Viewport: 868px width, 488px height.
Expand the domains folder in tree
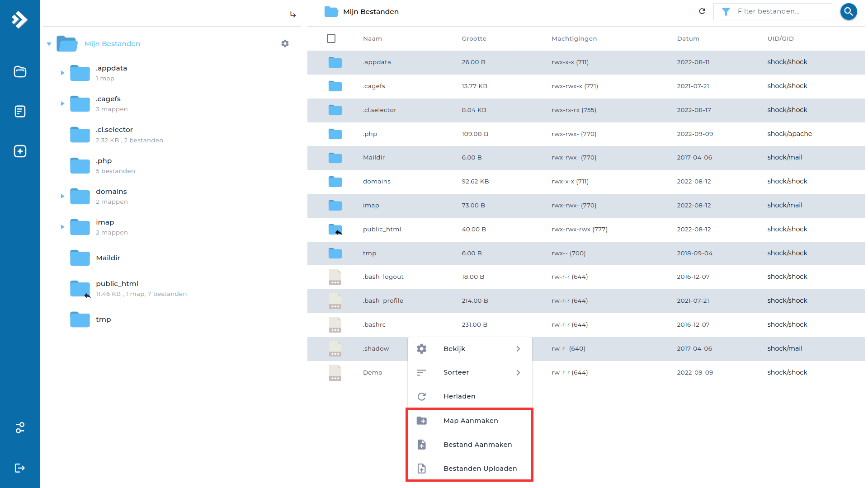62,196
